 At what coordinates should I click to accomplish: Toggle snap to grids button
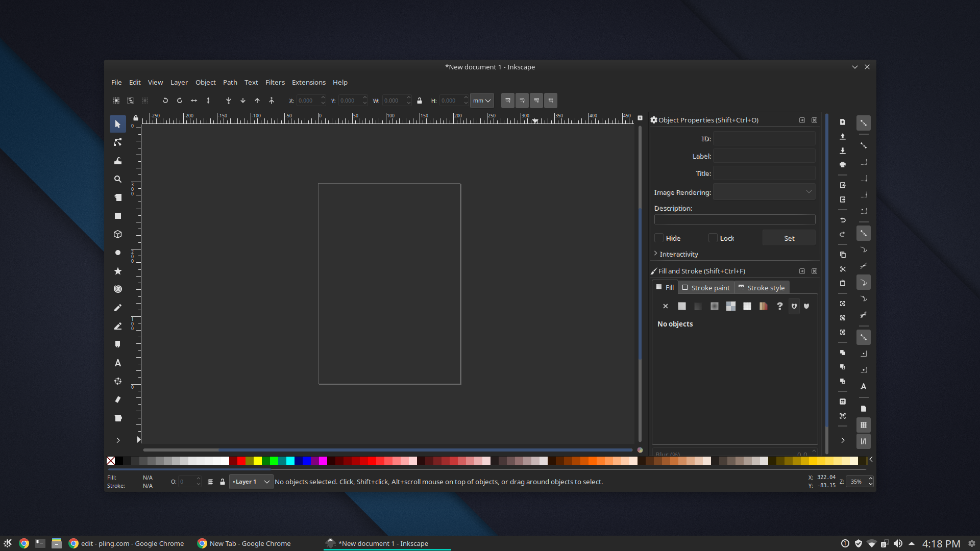(x=864, y=425)
